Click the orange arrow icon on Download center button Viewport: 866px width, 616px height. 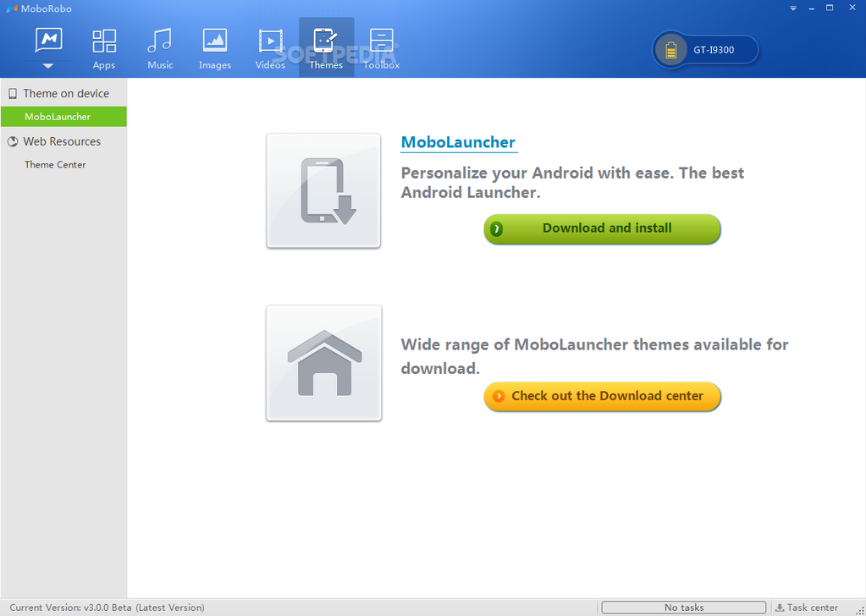[499, 396]
